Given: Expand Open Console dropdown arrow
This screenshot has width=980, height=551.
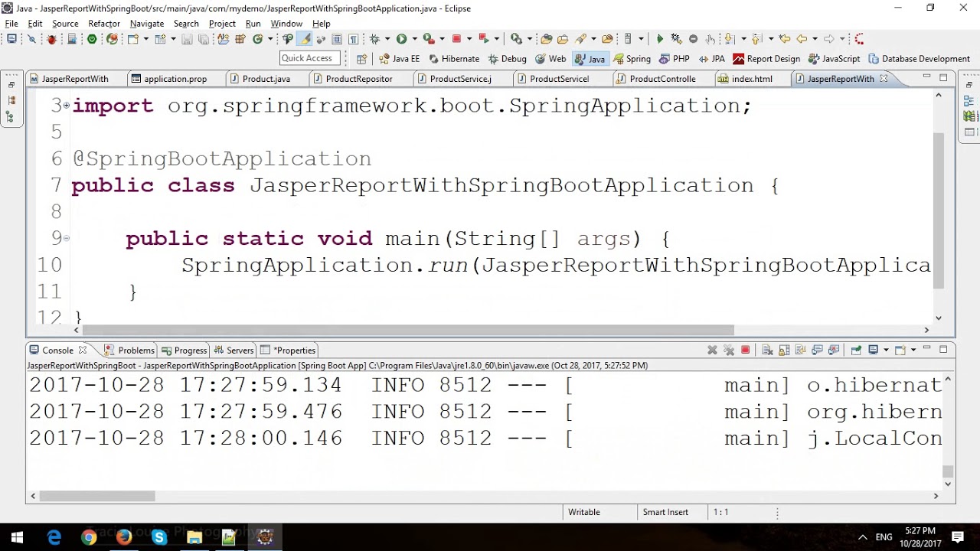Looking at the screenshot, I should click(x=913, y=350).
